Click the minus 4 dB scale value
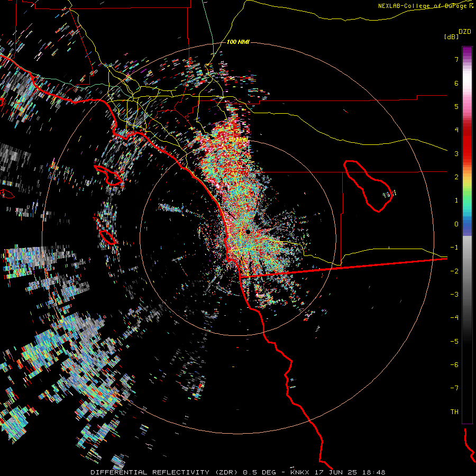 click(454, 318)
